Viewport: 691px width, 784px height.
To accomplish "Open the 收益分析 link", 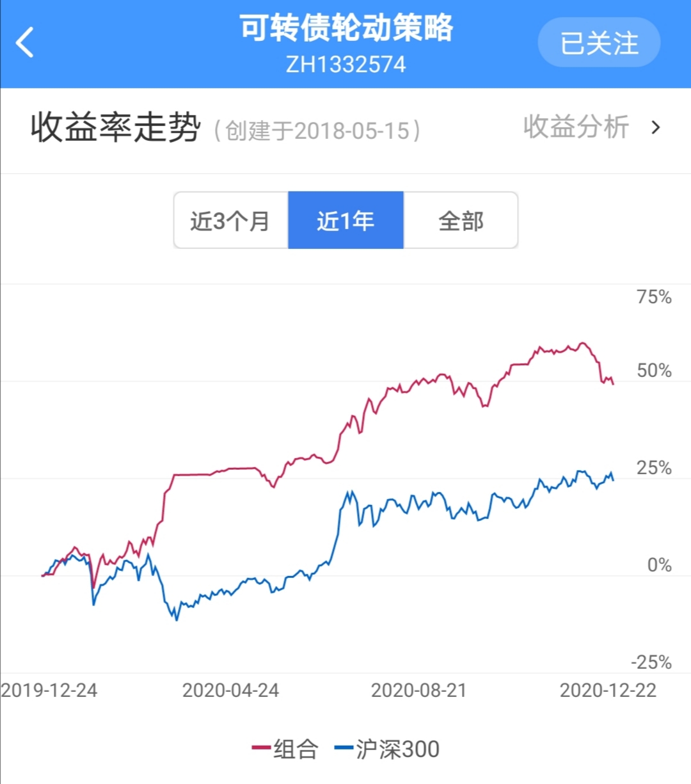I will click(576, 127).
